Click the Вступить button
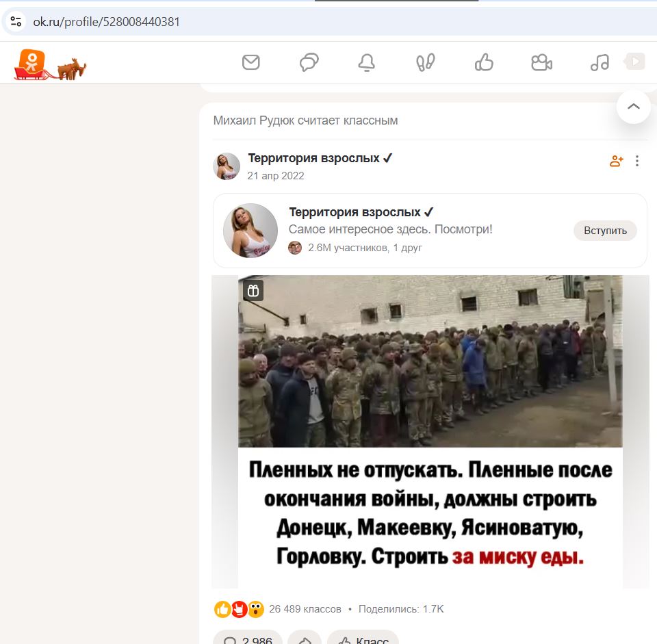The image size is (657, 644). (x=605, y=231)
